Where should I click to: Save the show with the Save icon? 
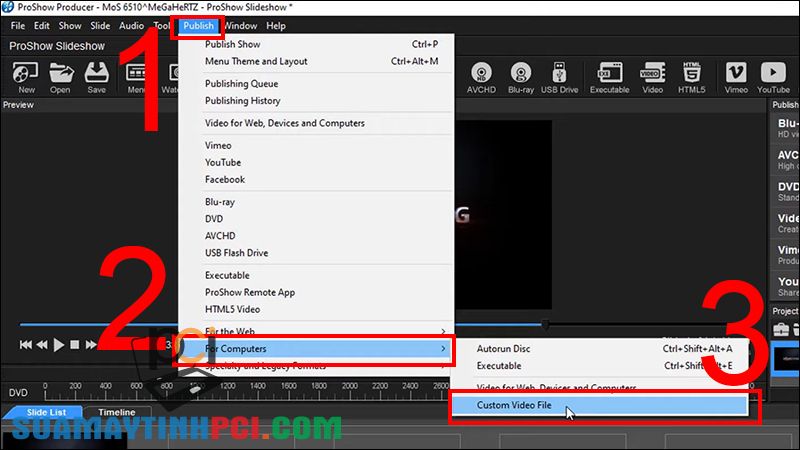(96, 77)
